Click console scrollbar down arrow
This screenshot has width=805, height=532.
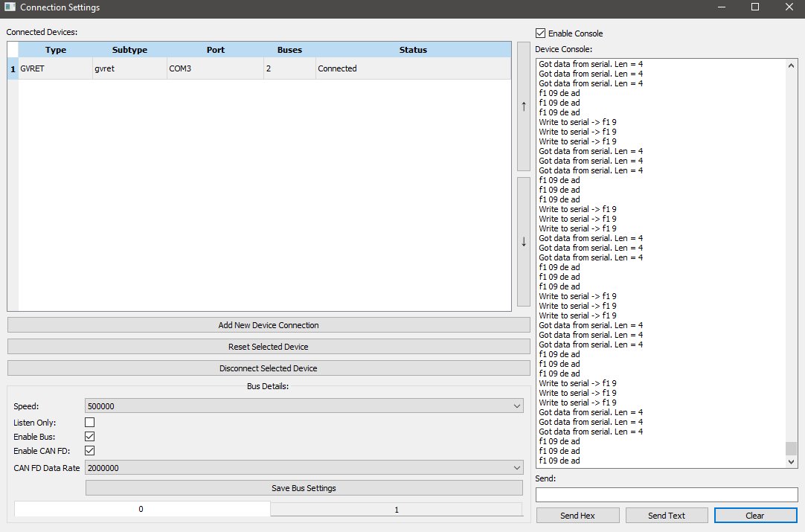coord(791,461)
